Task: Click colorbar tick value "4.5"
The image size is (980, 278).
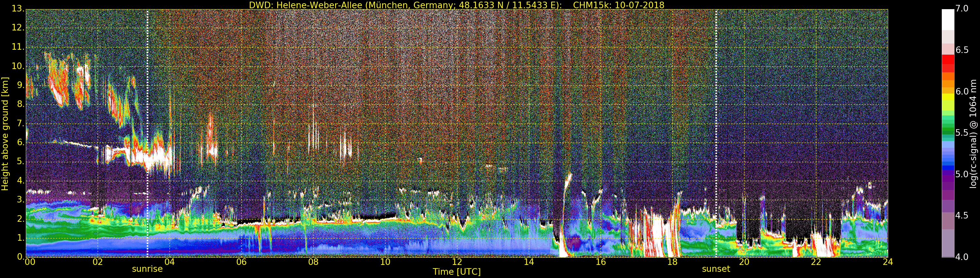Action: (x=962, y=216)
